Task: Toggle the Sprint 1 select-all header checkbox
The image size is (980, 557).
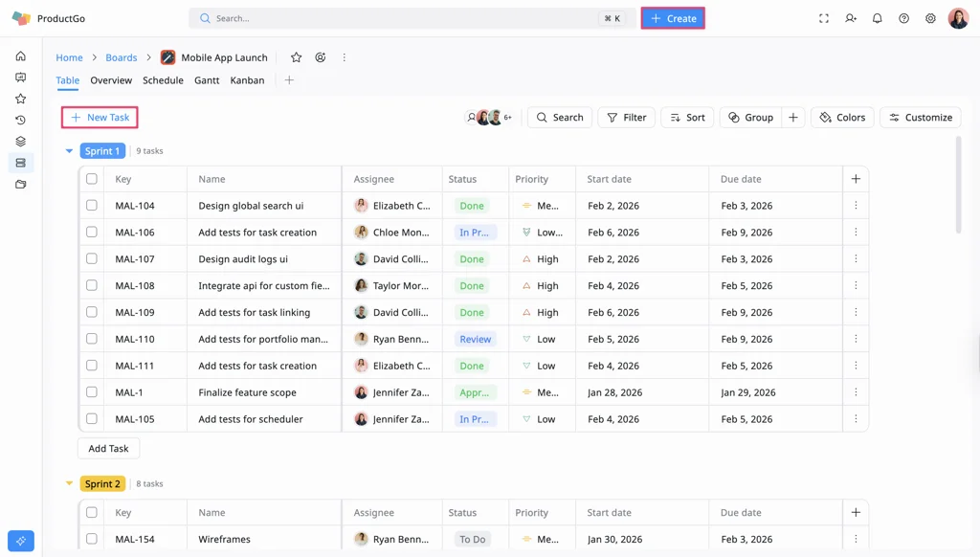Action: (92, 179)
